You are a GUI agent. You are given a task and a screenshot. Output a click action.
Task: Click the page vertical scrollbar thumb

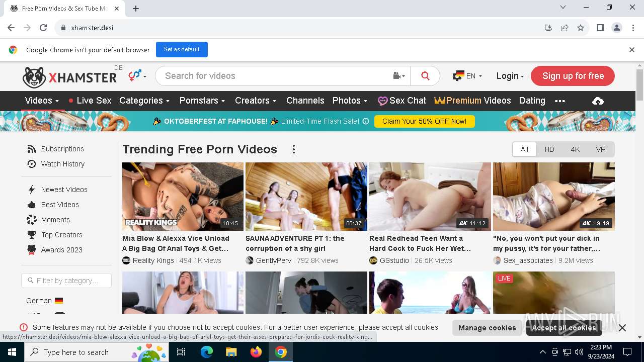tap(639, 84)
